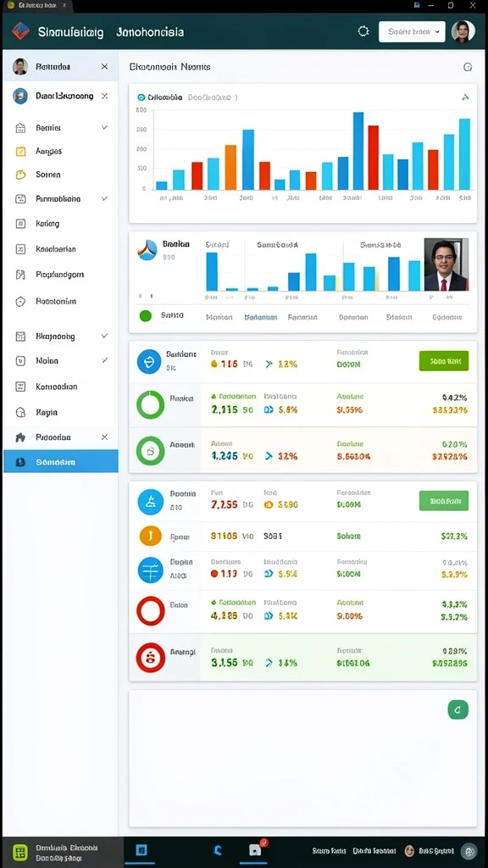This screenshot has width=488, height=868.
Task: Close the Rentudes sidebar entry with its X
Action: pos(104,66)
